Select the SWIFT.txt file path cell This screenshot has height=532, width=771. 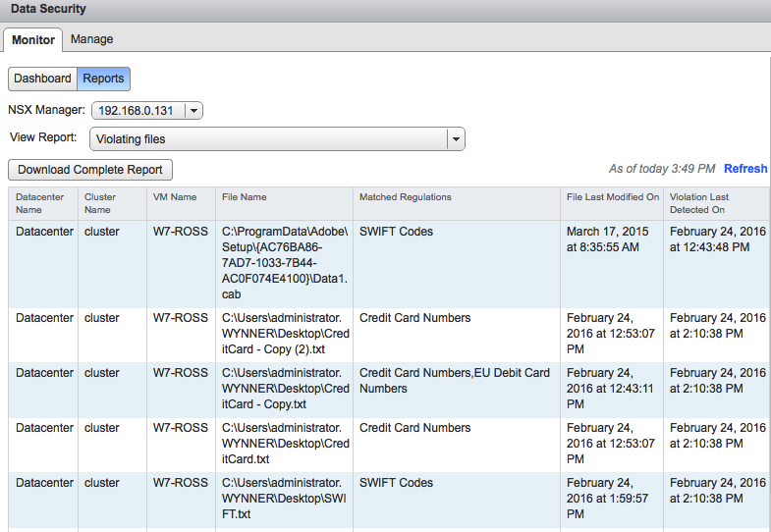[284, 499]
